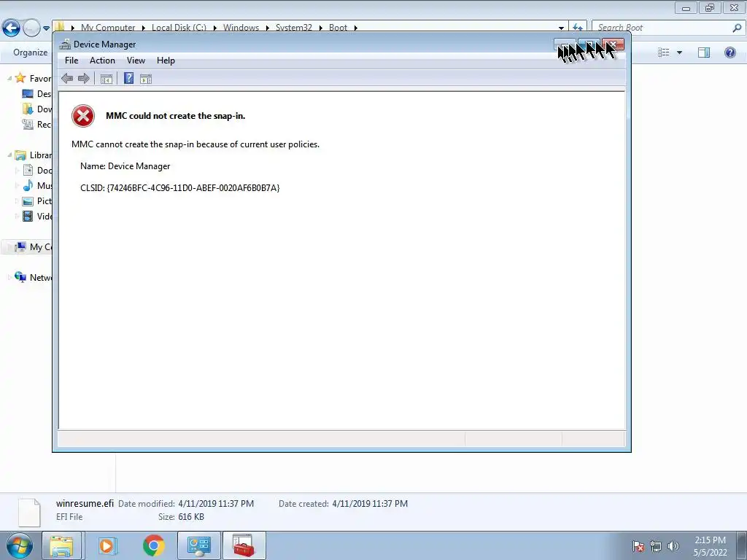This screenshot has width=747, height=560.
Task: Open the view options dropdown arrow
Action: click(x=679, y=52)
